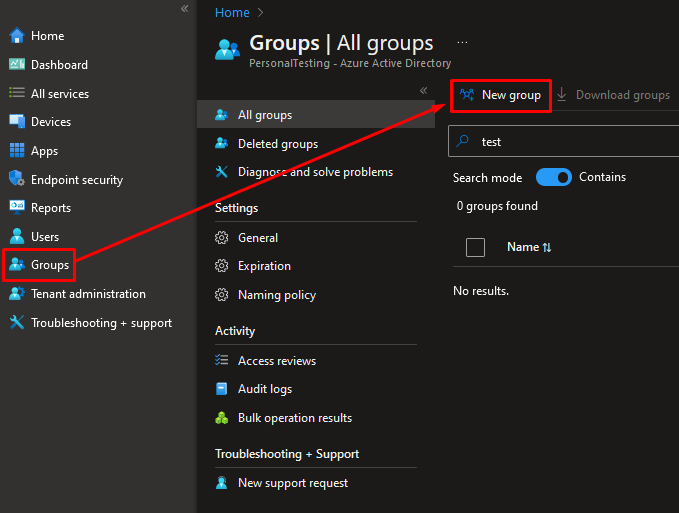Open the ellipsis more options menu
The width and height of the screenshot is (679, 513).
462,42
